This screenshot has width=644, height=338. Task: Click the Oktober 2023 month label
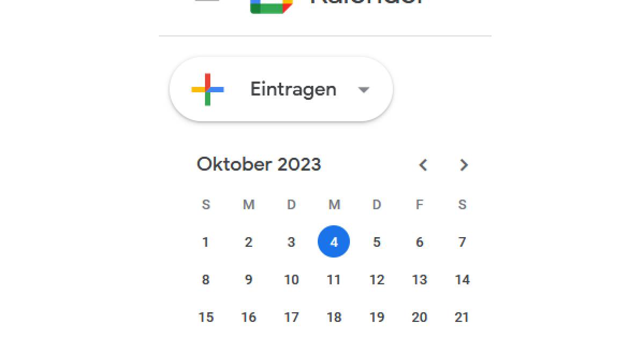tap(259, 164)
